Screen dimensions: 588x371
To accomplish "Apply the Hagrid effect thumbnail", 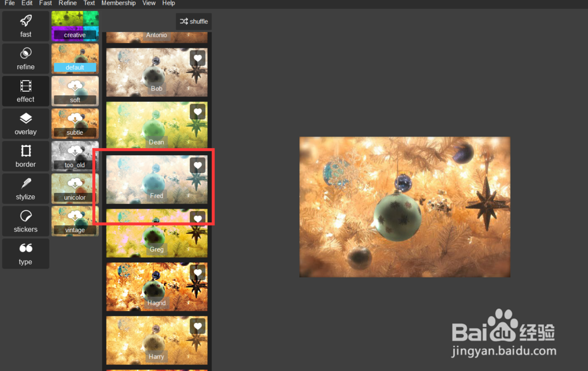I will (x=157, y=286).
